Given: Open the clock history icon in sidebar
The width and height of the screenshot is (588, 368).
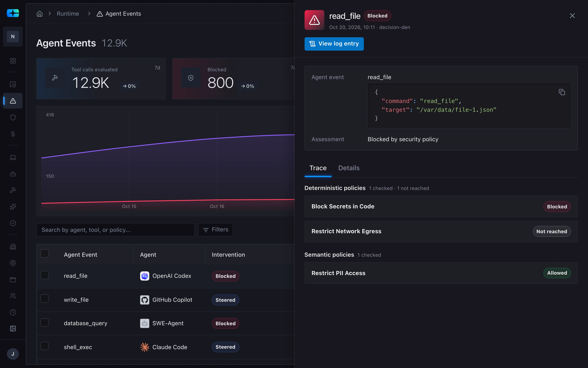Looking at the screenshot, I should 13,312.
